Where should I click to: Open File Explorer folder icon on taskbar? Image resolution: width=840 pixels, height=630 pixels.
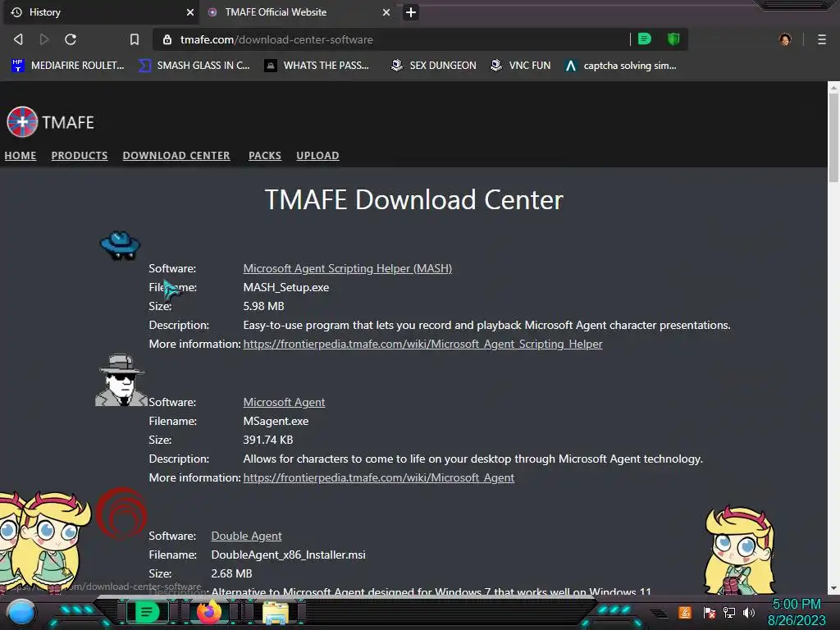coord(276,612)
